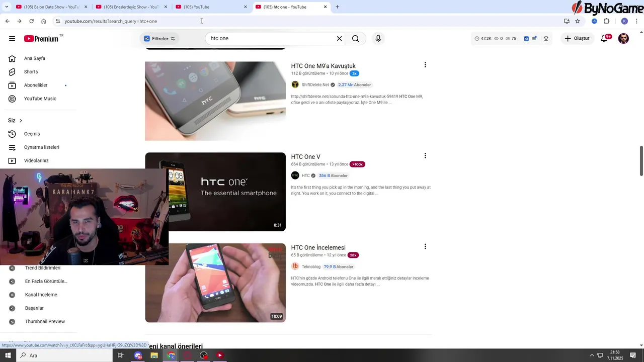Open Chrome profile K avatar

tap(624, 21)
